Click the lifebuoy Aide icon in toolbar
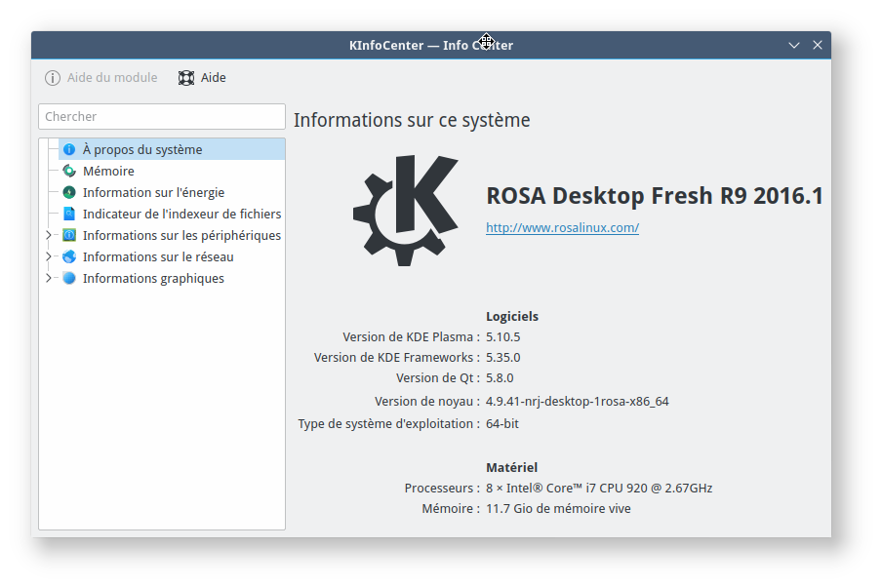882x588 pixels. 186,78
